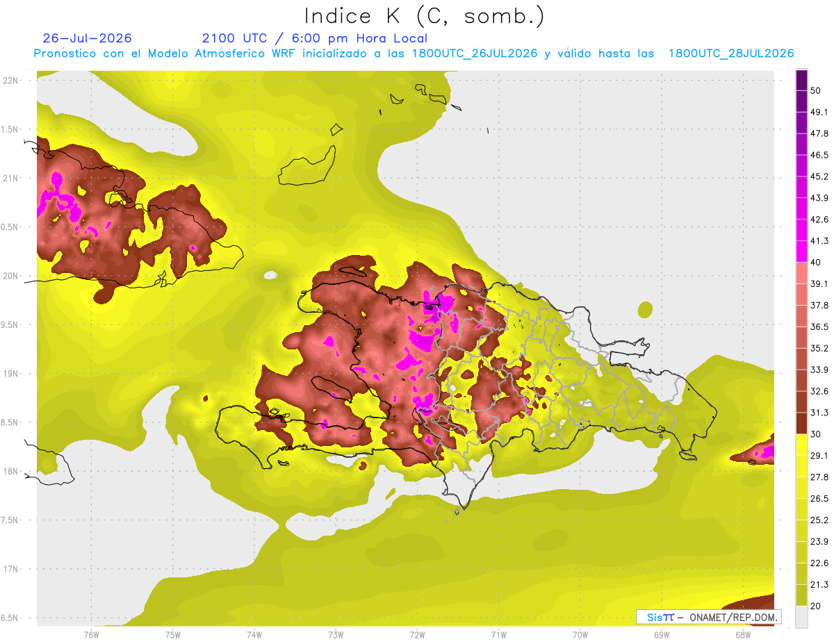Click the legend value "36.5"
The height and width of the screenshot is (644, 834).
click(x=819, y=327)
